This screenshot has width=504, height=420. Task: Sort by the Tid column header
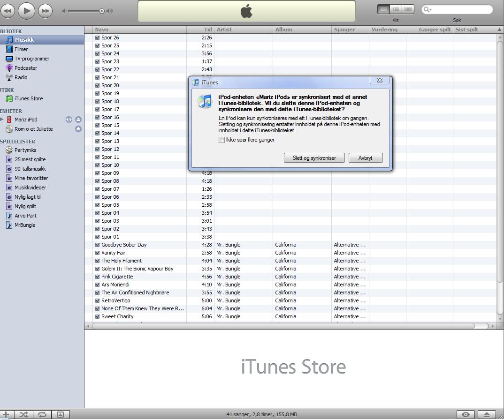[x=200, y=30]
